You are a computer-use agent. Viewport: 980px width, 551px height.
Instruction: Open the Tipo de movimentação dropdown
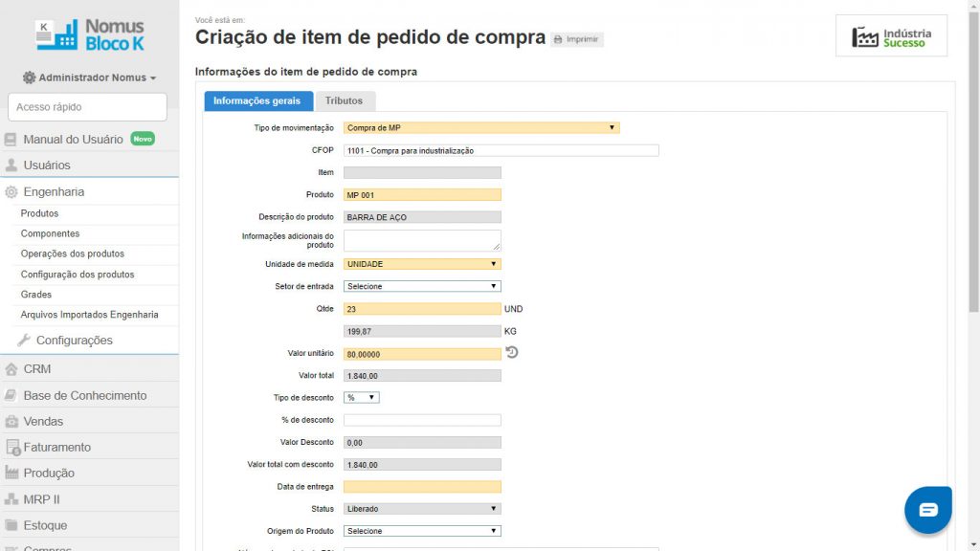pos(481,127)
